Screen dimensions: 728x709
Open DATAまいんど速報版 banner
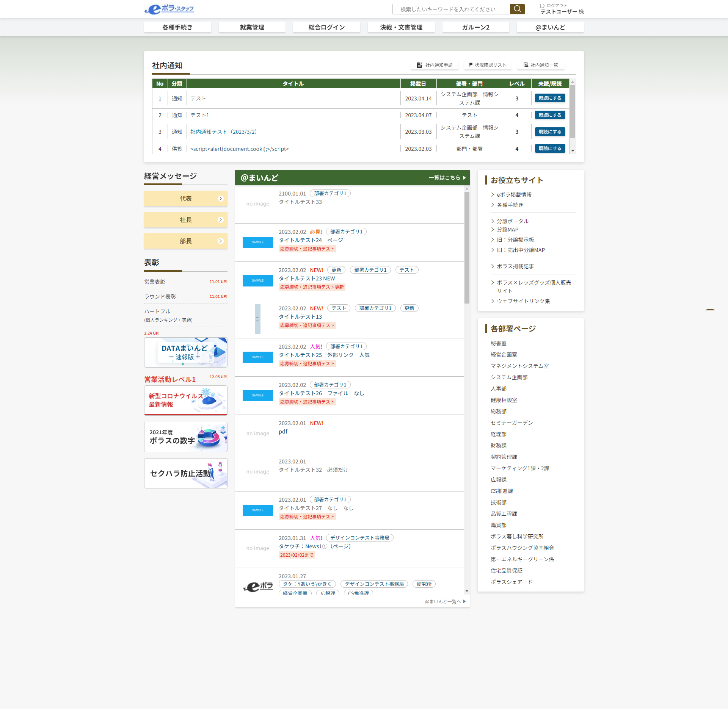click(x=186, y=352)
